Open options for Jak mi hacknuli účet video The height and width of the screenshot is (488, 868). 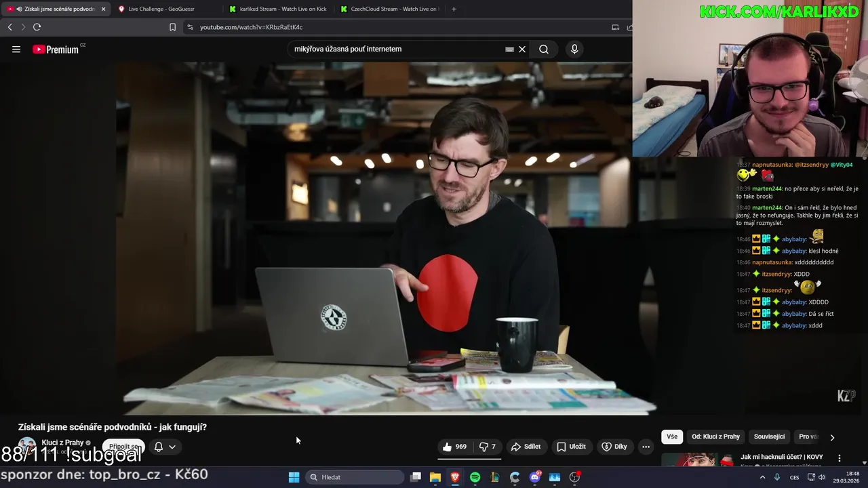tap(840, 458)
